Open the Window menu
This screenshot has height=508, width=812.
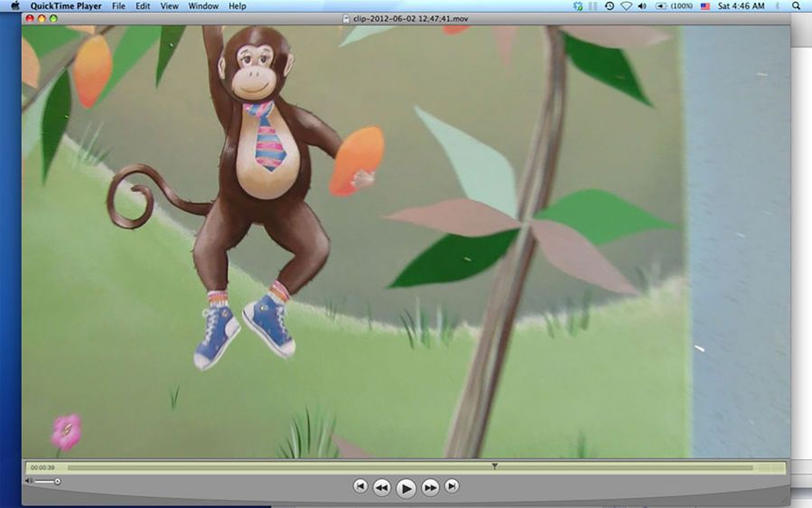(203, 6)
